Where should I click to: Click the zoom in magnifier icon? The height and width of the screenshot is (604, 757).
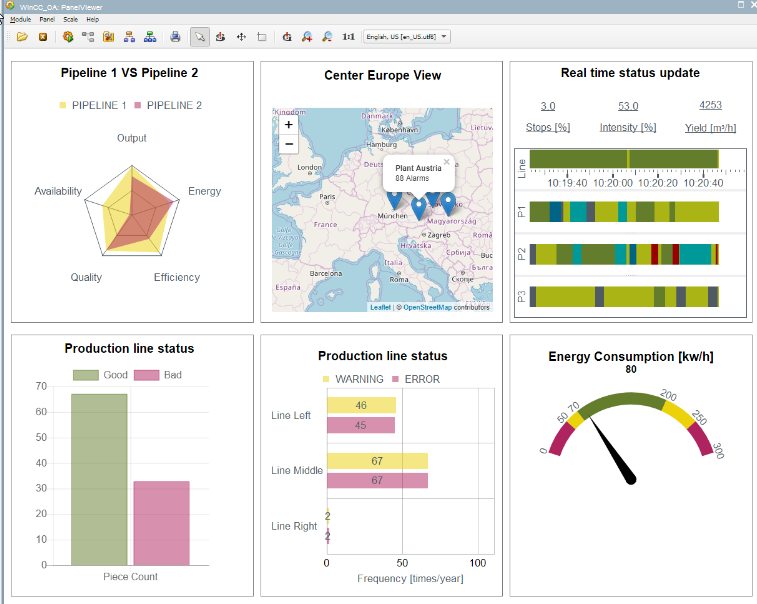pos(307,37)
